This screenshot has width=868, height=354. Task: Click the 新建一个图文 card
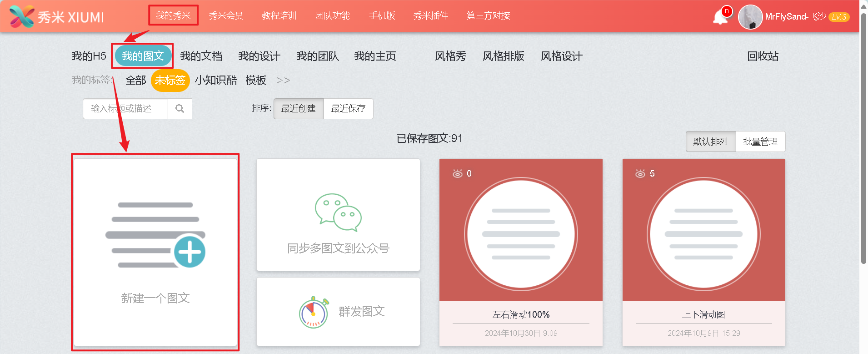(x=155, y=253)
